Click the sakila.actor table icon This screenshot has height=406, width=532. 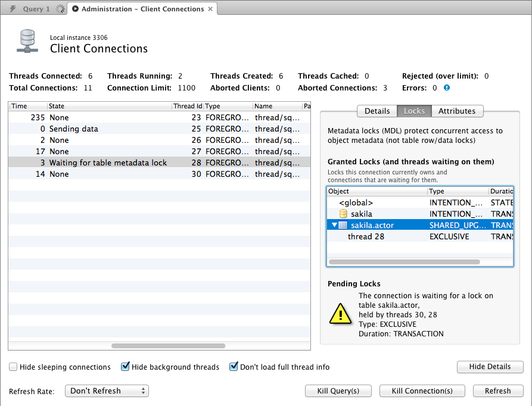coord(343,225)
